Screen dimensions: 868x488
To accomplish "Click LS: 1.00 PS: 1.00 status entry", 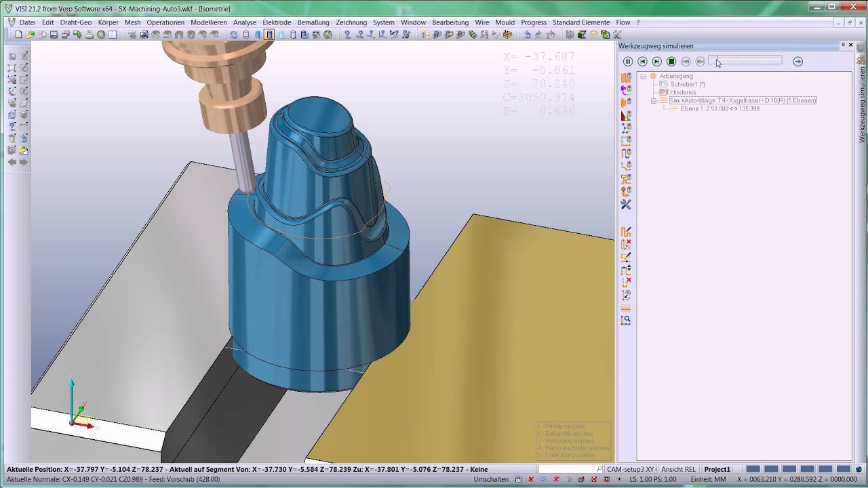I will point(652,479).
